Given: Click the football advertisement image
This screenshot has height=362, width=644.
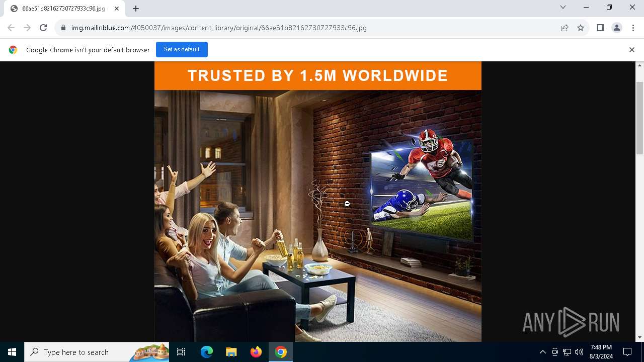Looking at the screenshot, I should [318, 202].
